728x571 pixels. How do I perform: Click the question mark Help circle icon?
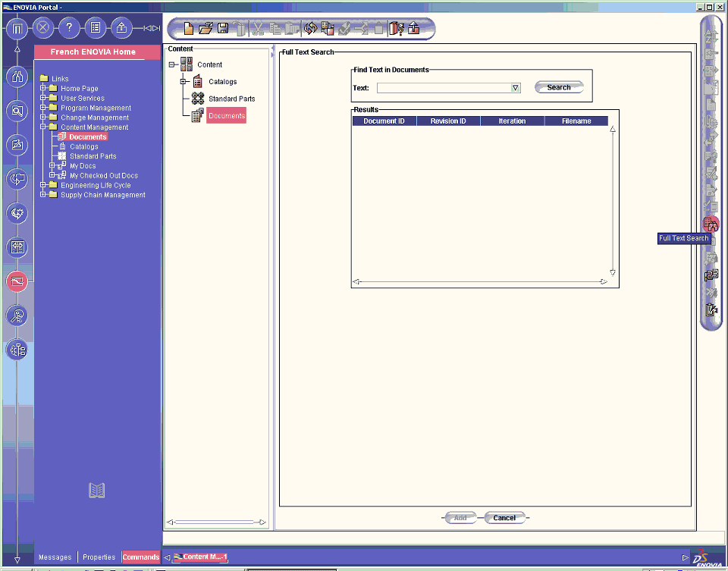point(69,28)
